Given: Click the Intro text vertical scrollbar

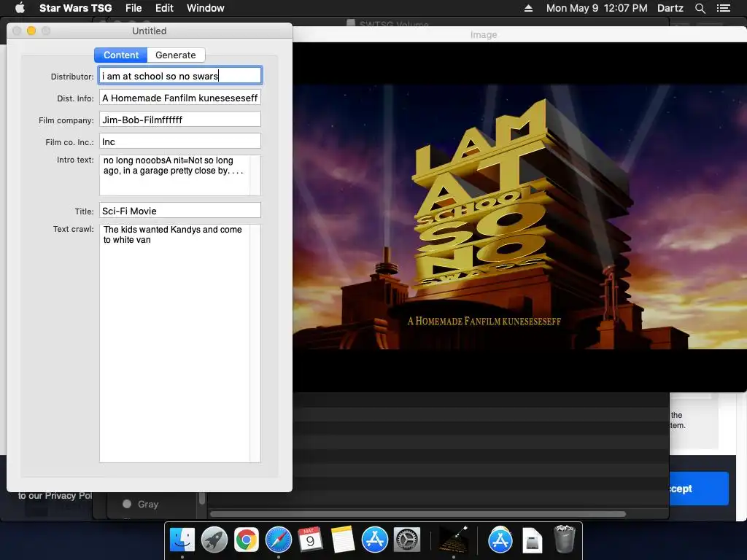Looking at the screenshot, I should [255, 175].
